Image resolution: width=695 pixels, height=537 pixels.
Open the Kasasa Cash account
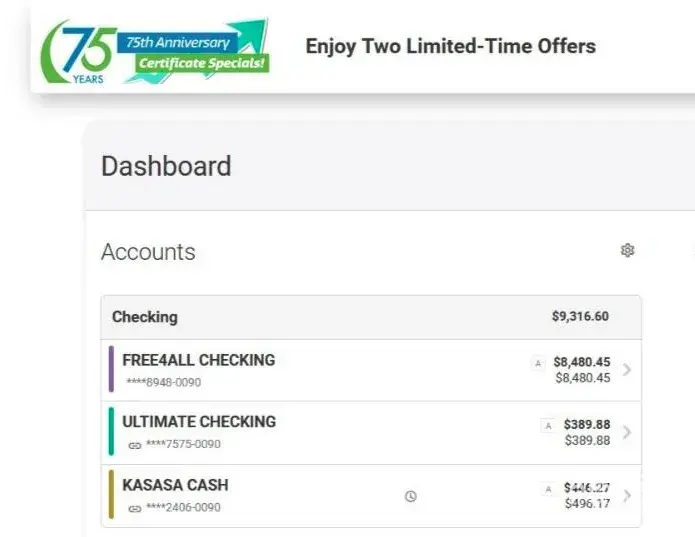175,485
